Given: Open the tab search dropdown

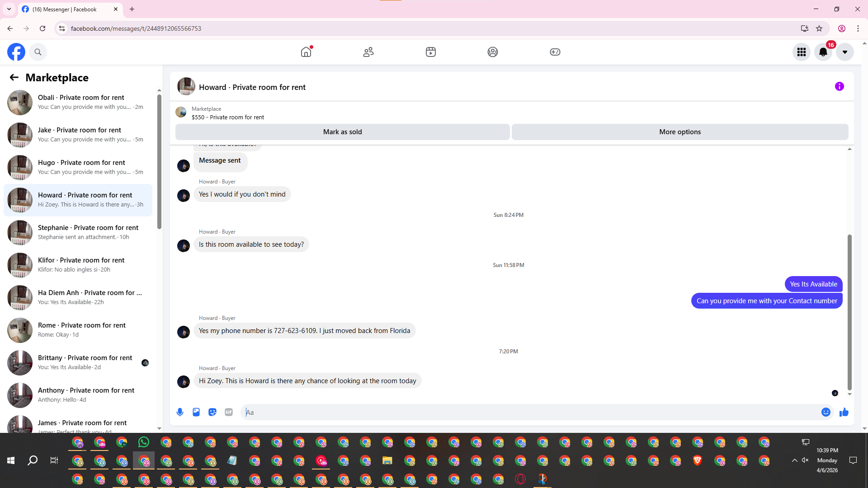Looking at the screenshot, I should [9, 9].
